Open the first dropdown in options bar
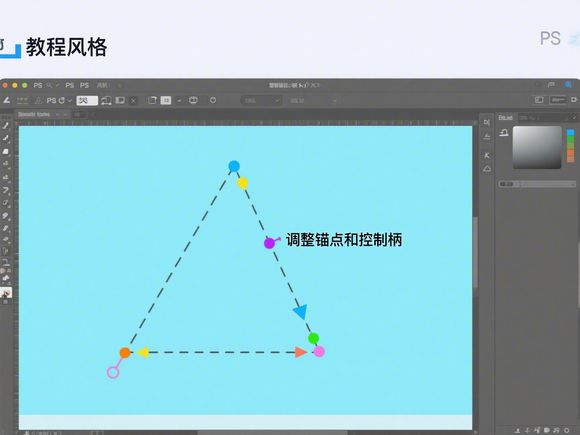This screenshot has height=435, width=580. pyautogui.click(x=261, y=101)
